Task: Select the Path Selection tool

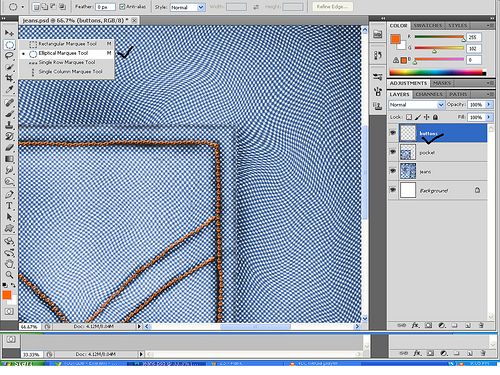Action: tap(9, 217)
